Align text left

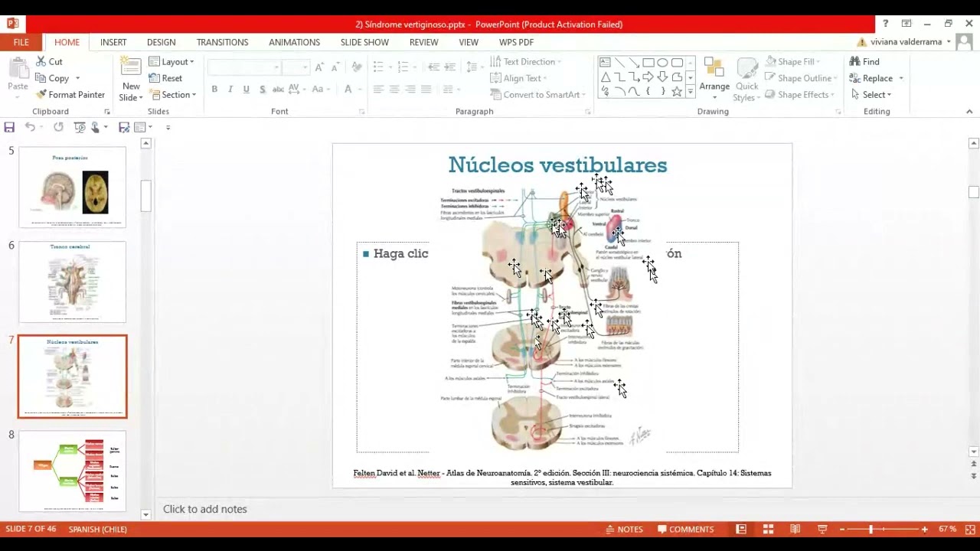[x=378, y=90]
